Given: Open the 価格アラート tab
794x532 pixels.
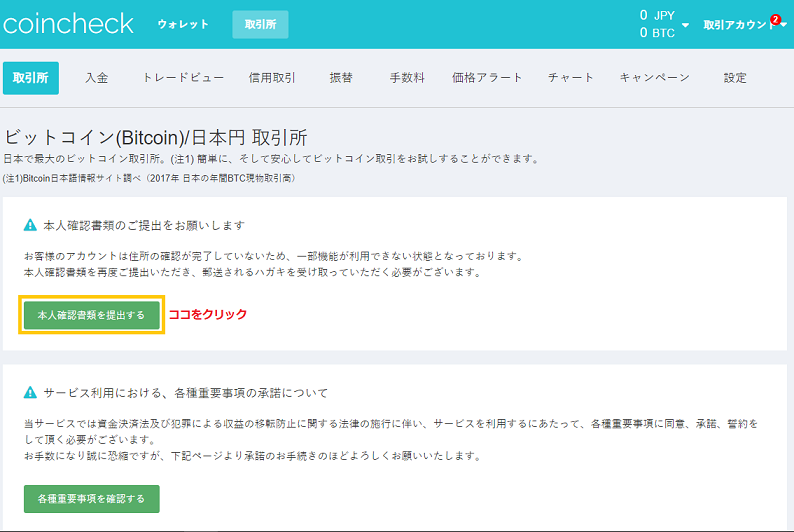Looking at the screenshot, I should tap(487, 78).
